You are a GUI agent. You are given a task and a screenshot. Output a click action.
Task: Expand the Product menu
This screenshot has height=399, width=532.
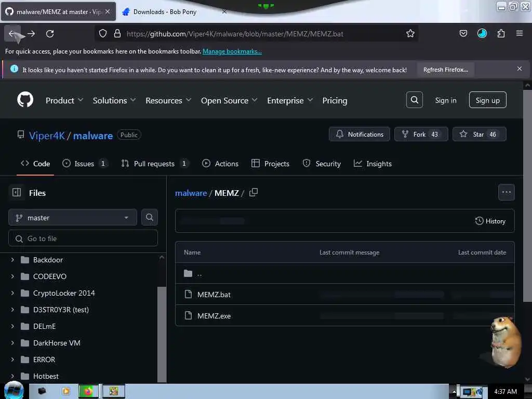(x=64, y=100)
